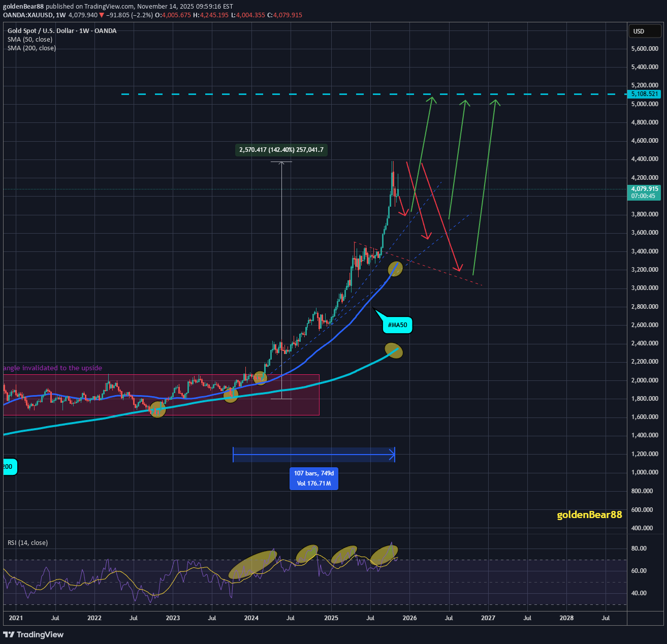
Task: Select the yellow ellipse at the 50 SMA's end
Action: tap(395, 268)
